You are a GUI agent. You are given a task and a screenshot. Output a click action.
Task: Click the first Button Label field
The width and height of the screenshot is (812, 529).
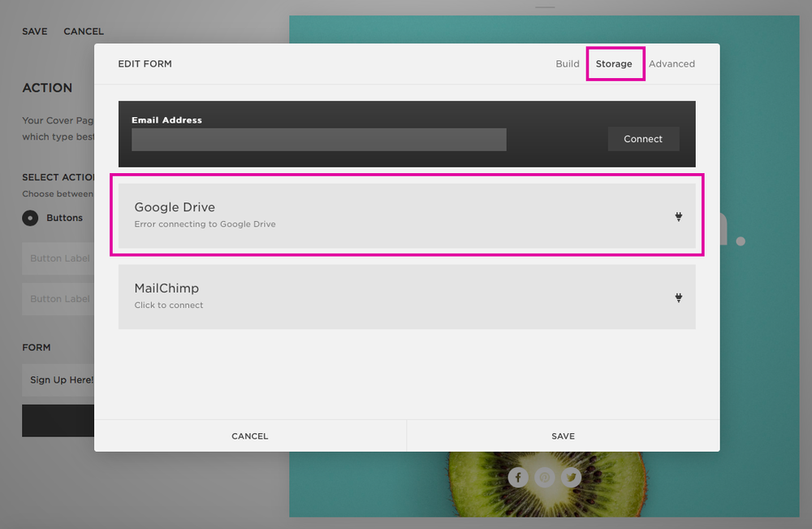61,258
